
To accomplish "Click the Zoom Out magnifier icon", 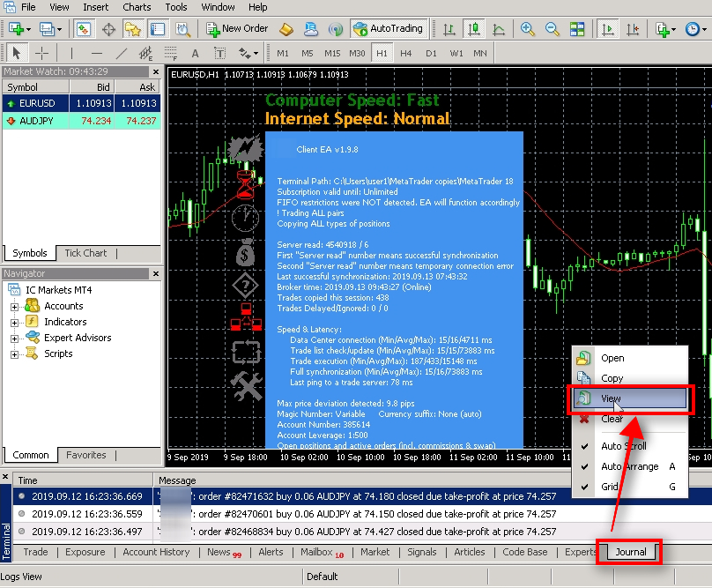I will pos(551,28).
